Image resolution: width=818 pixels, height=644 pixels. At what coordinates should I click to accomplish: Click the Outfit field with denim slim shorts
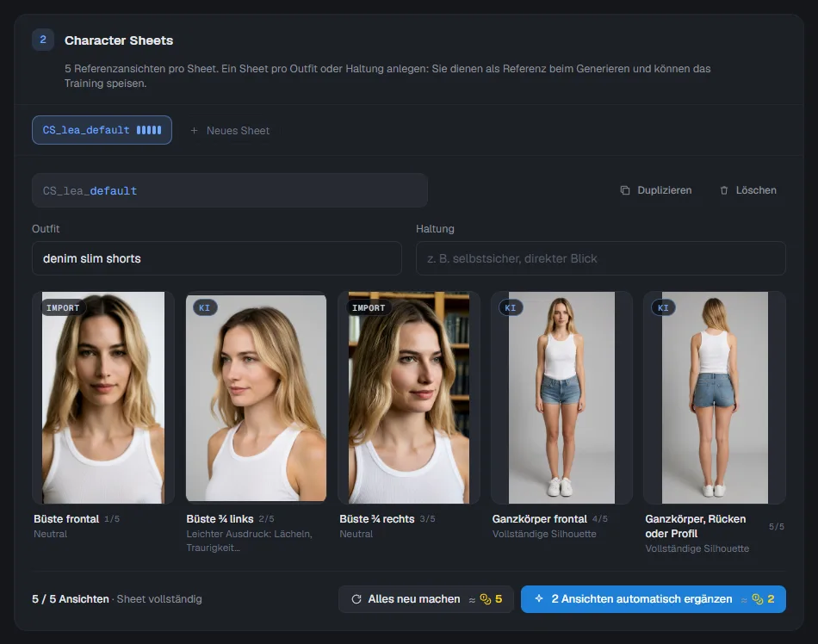216,258
